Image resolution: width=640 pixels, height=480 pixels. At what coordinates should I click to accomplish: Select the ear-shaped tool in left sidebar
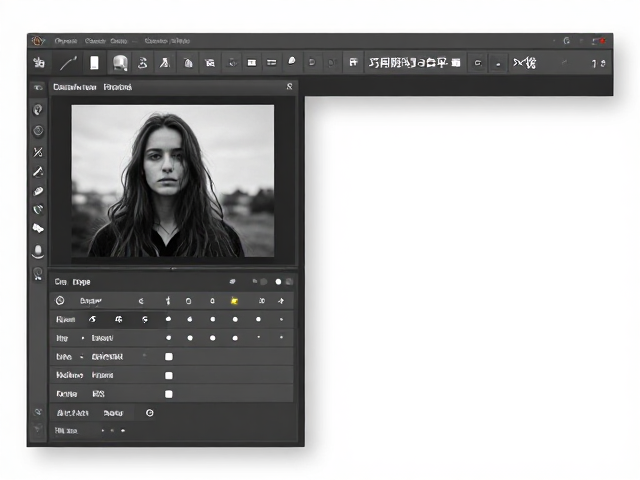pos(38,109)
